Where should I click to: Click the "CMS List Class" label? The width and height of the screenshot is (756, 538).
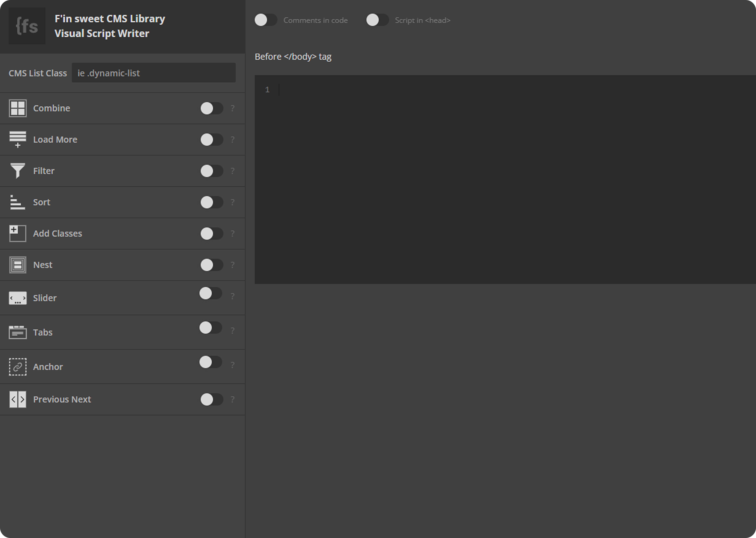(x=38, y=73)
